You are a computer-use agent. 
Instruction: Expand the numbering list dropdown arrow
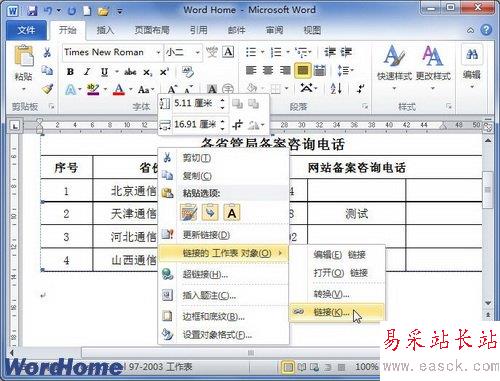(288, 52)
